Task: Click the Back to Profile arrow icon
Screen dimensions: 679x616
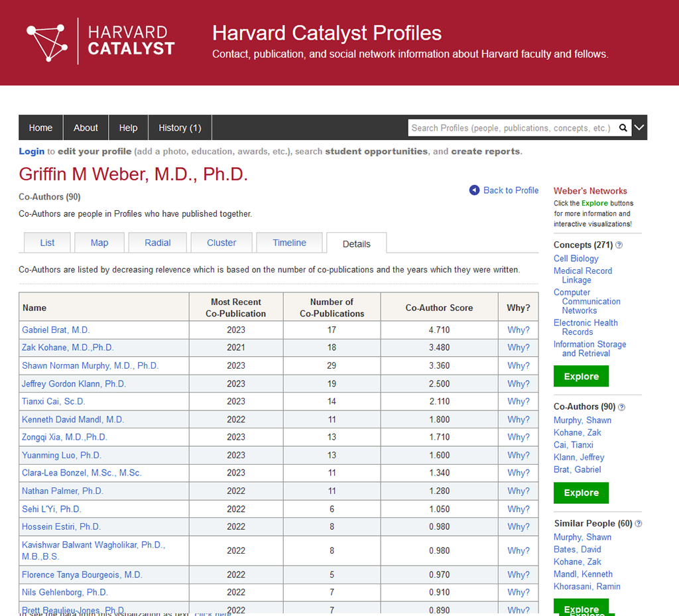Action: click(x=475, y=190)
